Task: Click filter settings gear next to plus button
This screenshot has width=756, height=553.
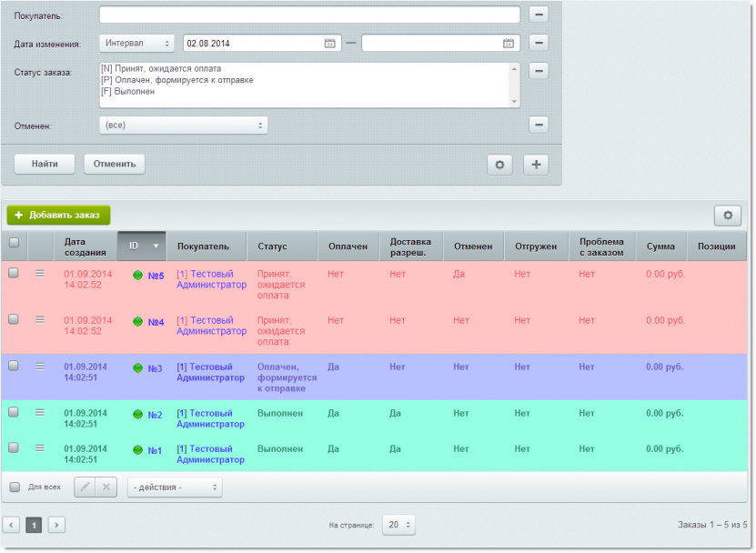Action: tap(499, 165)
